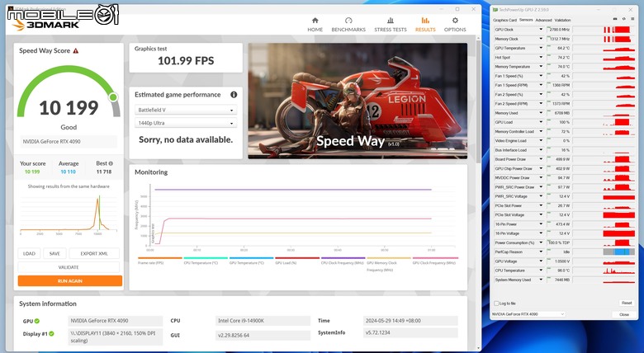Image resolution: width=644 pixels, height=353 pixels.
Task: Click the PerfCap Reason color graph
Action: 618,252
